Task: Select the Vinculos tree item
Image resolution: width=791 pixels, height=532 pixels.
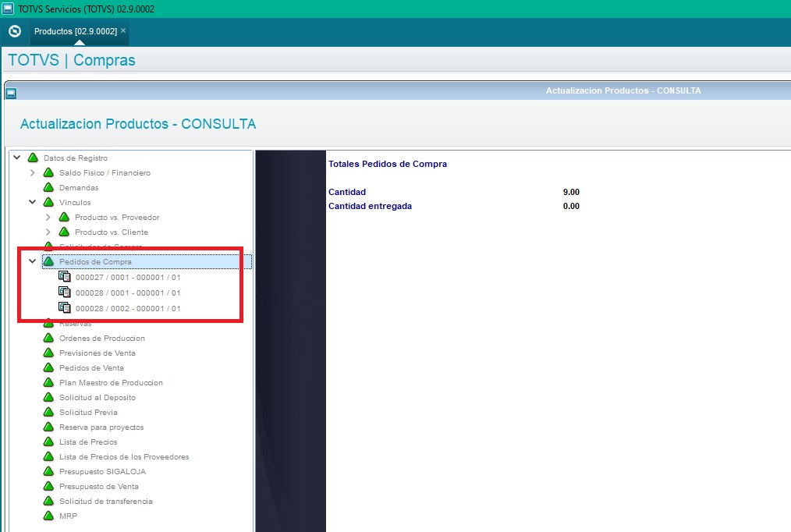Action: point(75,202)
